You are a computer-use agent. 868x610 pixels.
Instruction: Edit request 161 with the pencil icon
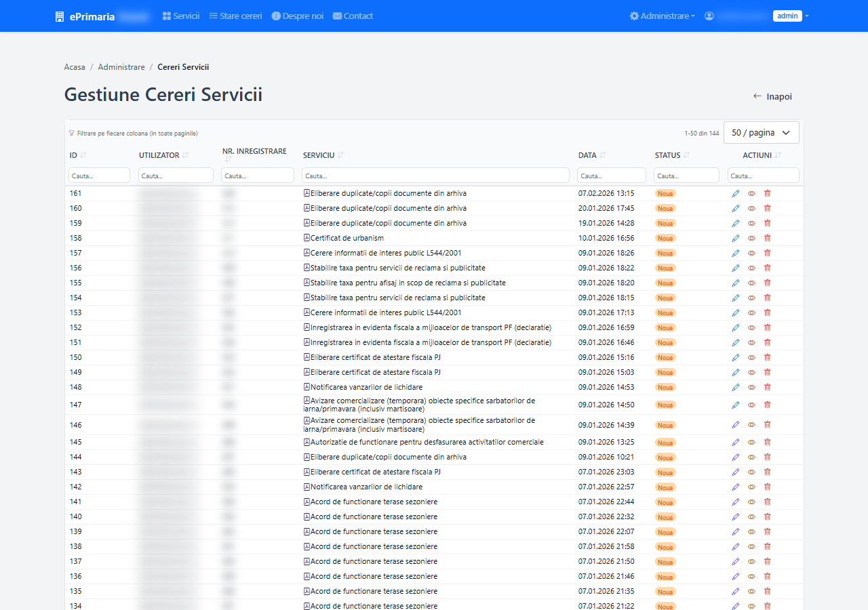736,193
